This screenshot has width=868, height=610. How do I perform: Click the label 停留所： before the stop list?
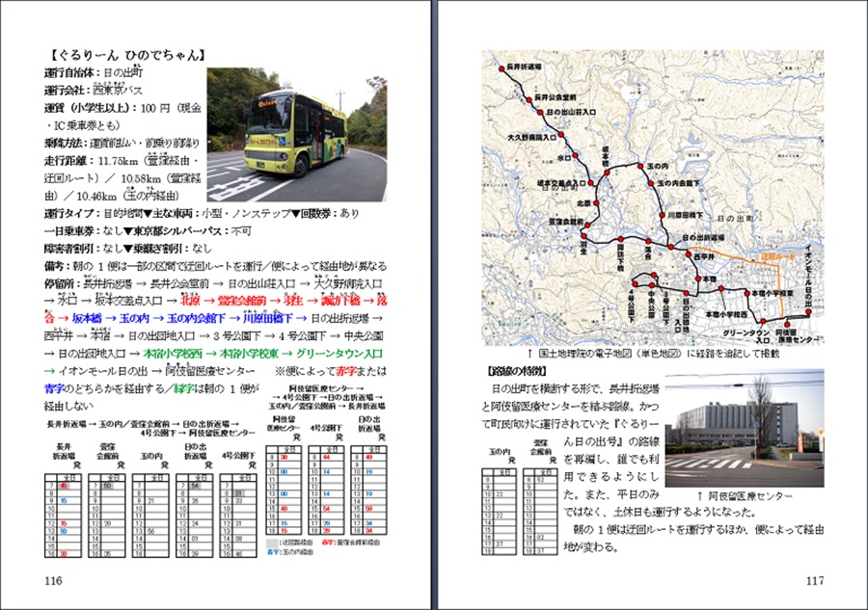[x=63, y=283]
